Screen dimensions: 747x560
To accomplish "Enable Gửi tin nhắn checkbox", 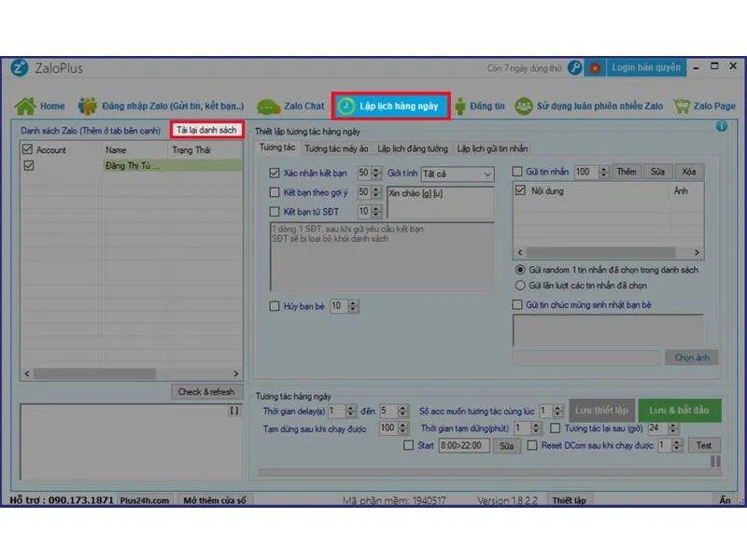I will coord(517,172).
